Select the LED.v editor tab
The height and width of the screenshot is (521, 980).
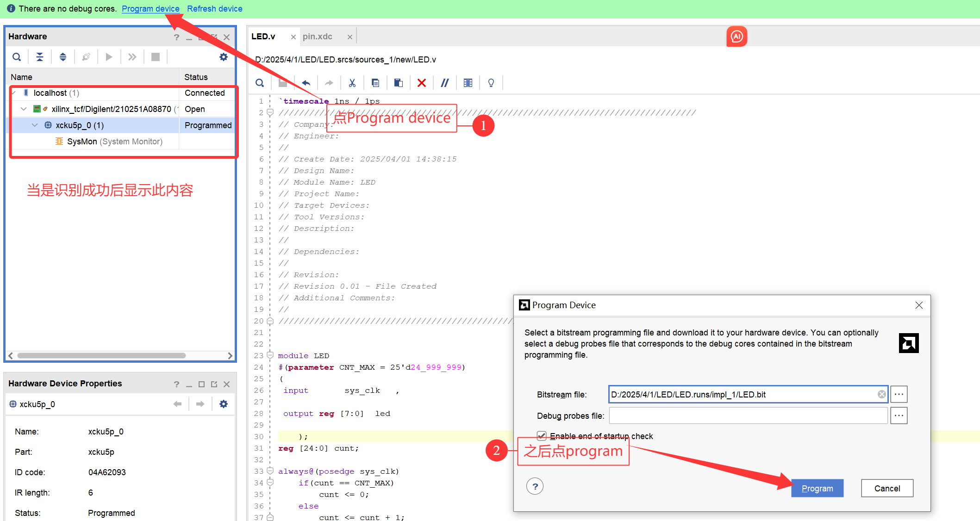click(x=263, y=37)
